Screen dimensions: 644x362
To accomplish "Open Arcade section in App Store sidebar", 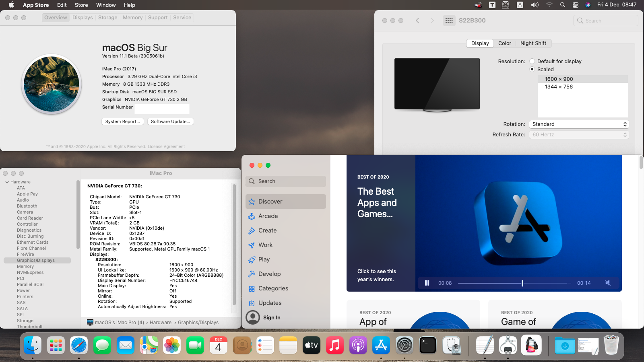I will 285,216.
